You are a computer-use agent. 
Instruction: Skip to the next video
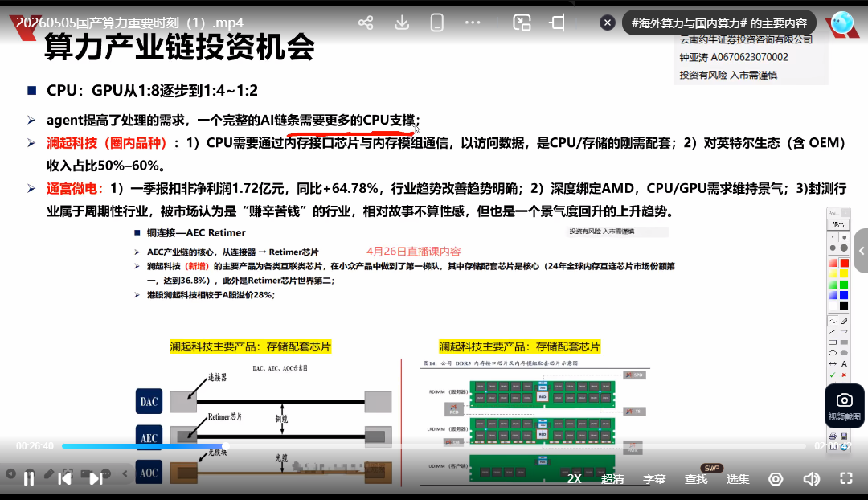[96, 477]
